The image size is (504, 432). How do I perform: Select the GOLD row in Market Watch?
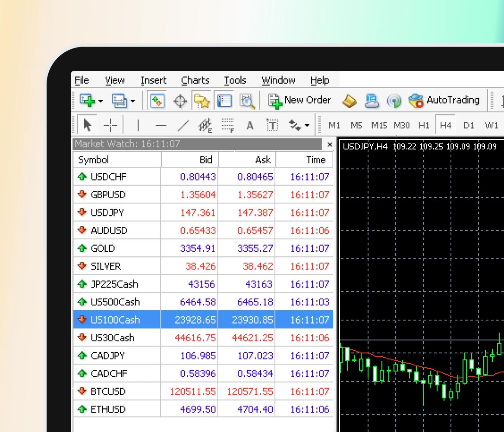(117, 248)
